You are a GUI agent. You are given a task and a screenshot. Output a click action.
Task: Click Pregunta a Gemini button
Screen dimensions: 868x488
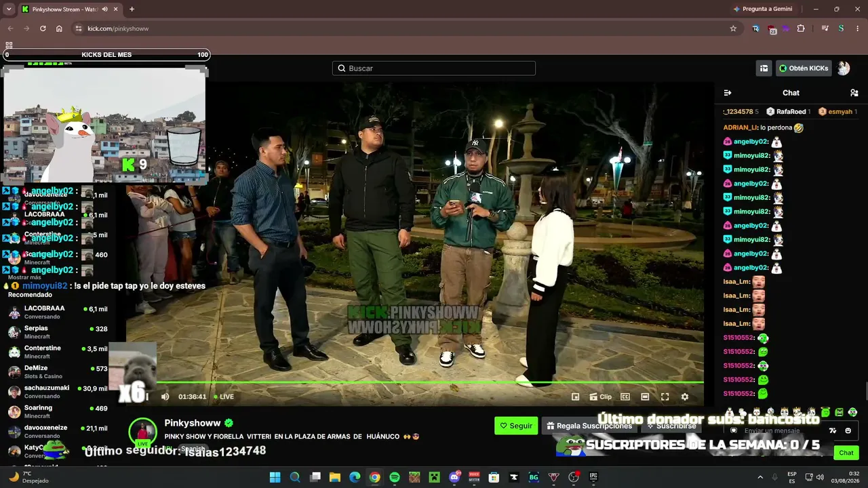click(x=762, y=9)
